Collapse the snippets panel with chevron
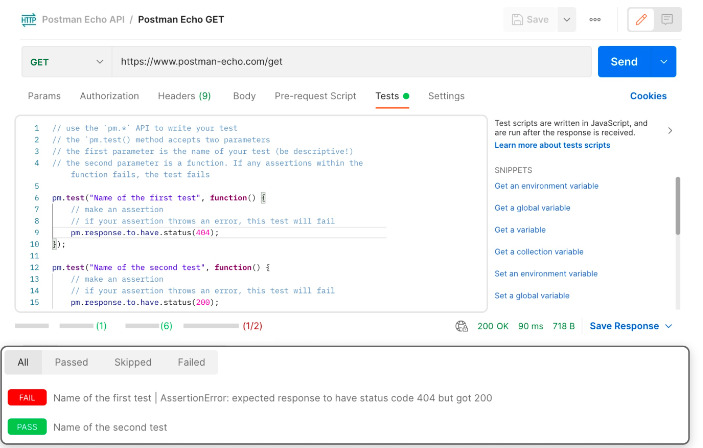The width and height of the screenshot is (703, 448). (x=670, y=130)
